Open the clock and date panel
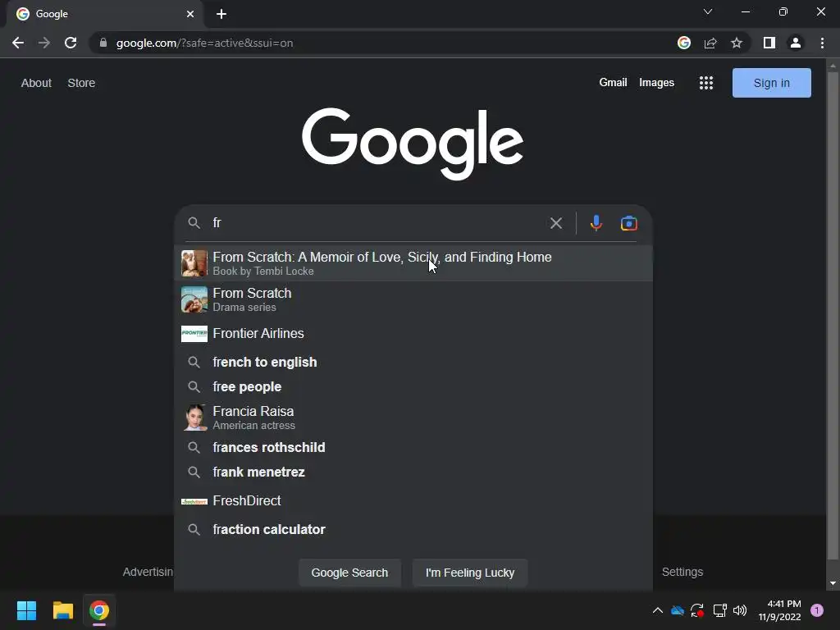840x630 pixels. (x=779, y=610)
